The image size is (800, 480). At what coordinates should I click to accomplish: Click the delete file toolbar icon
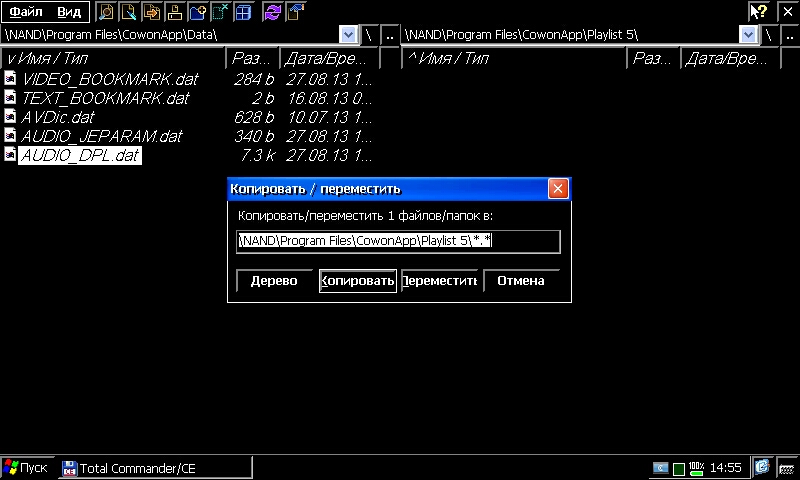220,12
